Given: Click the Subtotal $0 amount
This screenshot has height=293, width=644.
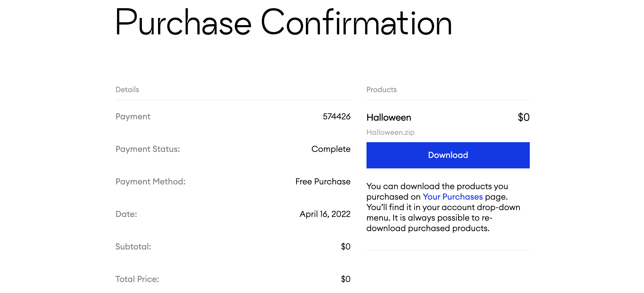Looking at the screenshot, I should 346,247.
